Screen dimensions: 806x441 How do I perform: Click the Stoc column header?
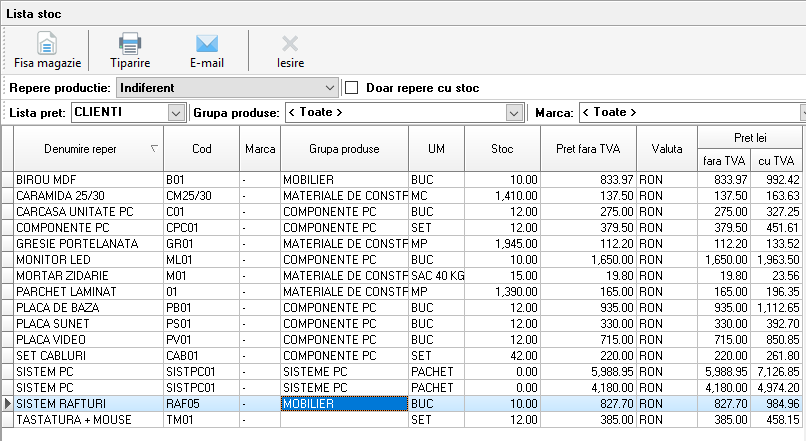[x=502, y=149]
